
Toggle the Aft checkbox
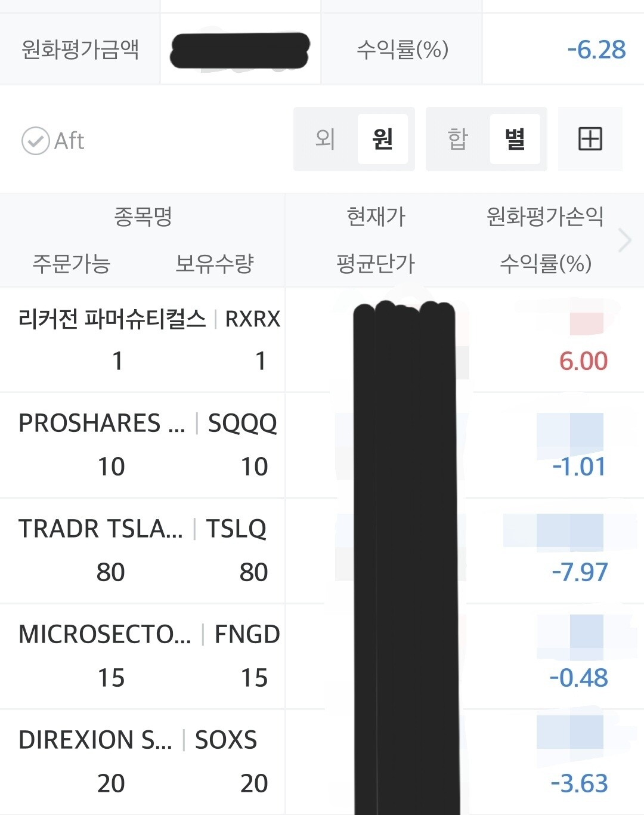click(x=53, y=141)
